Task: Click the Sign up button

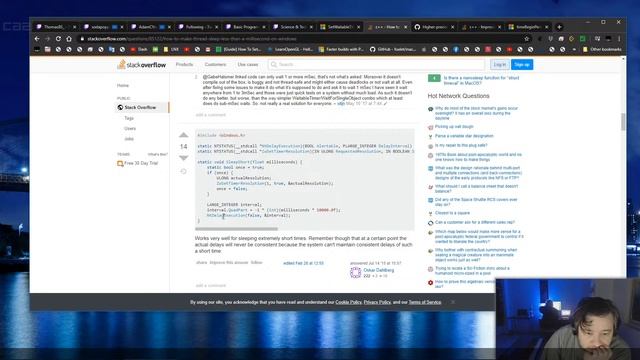Action: point(522,64)
